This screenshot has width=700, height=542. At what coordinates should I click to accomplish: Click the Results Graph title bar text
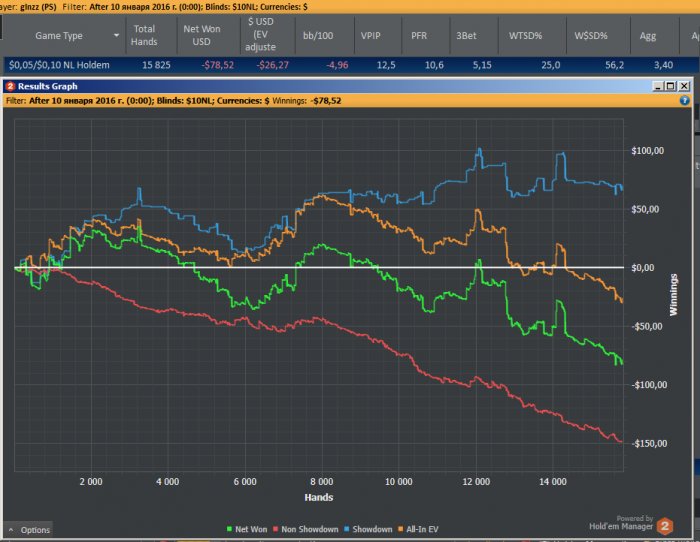(48, 86)
